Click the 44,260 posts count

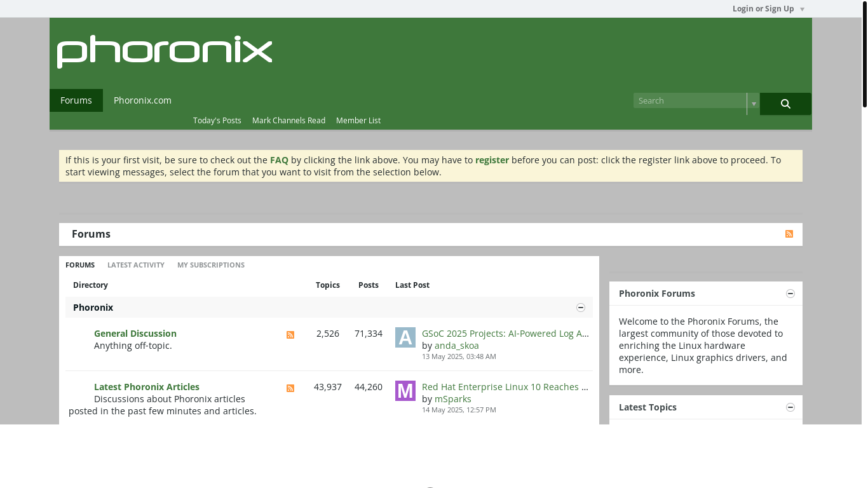pyautogui.click(x=369, y=387)
